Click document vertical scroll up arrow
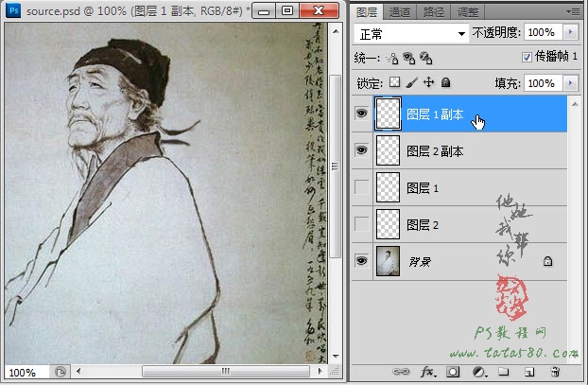This screenshot has height=385, width=588. pos(336,31)
